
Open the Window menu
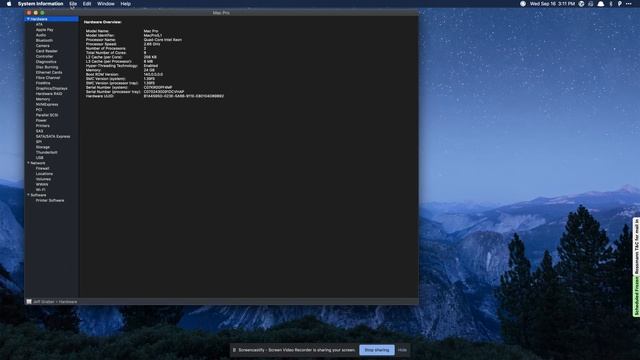(x=106, y=4)
